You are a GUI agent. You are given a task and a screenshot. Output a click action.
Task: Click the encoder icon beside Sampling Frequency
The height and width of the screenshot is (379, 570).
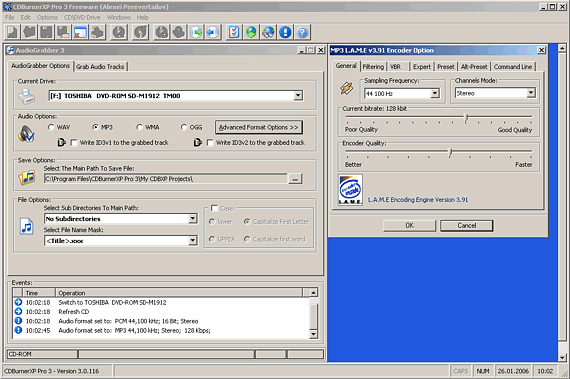coord(346,88)
